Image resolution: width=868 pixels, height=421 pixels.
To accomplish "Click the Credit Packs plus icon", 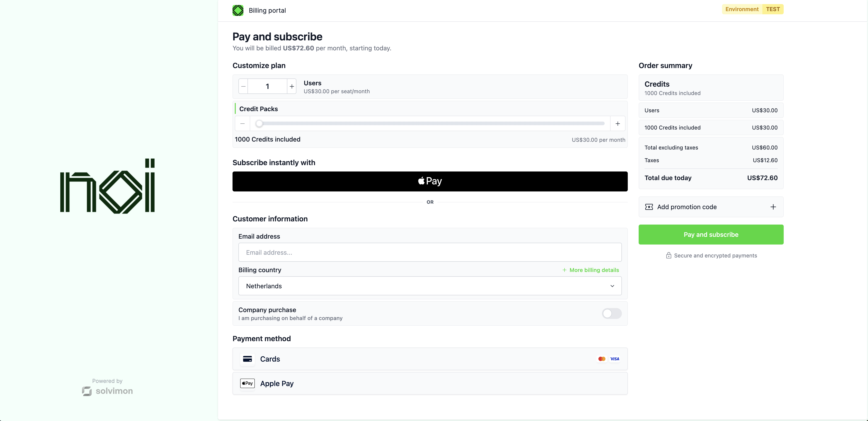I will (x=618, y=124).
